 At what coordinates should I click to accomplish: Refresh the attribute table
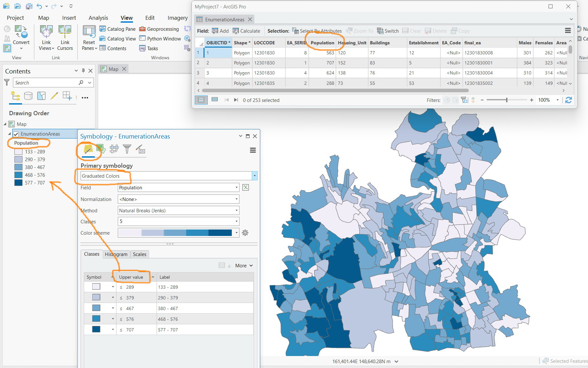coord(568,100)
